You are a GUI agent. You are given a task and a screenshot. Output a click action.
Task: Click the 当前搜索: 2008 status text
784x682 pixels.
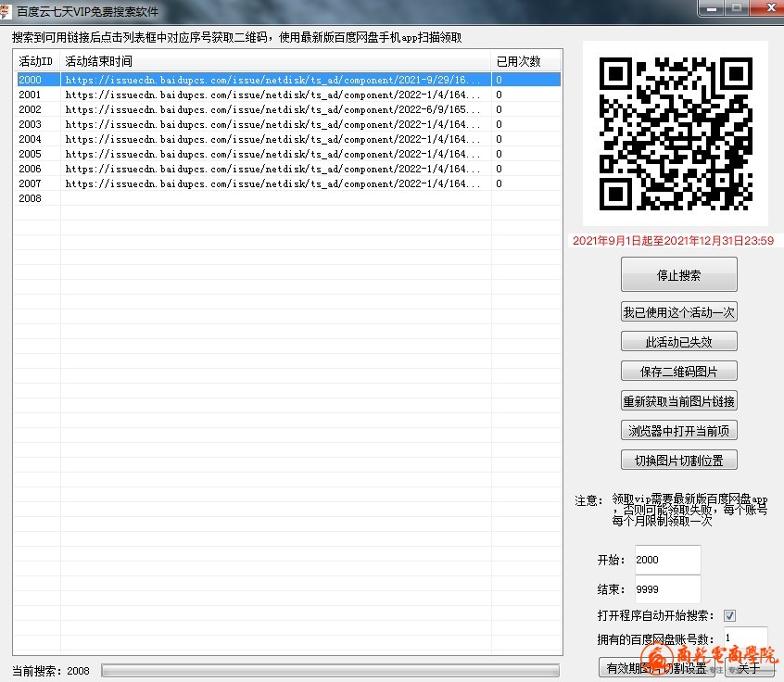click(x=50, y=671)
